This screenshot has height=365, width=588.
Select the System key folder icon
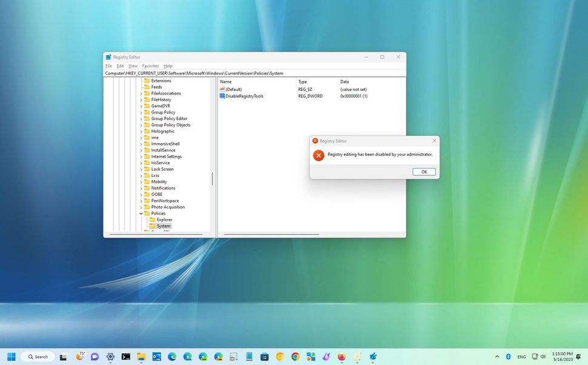[152, 226]
